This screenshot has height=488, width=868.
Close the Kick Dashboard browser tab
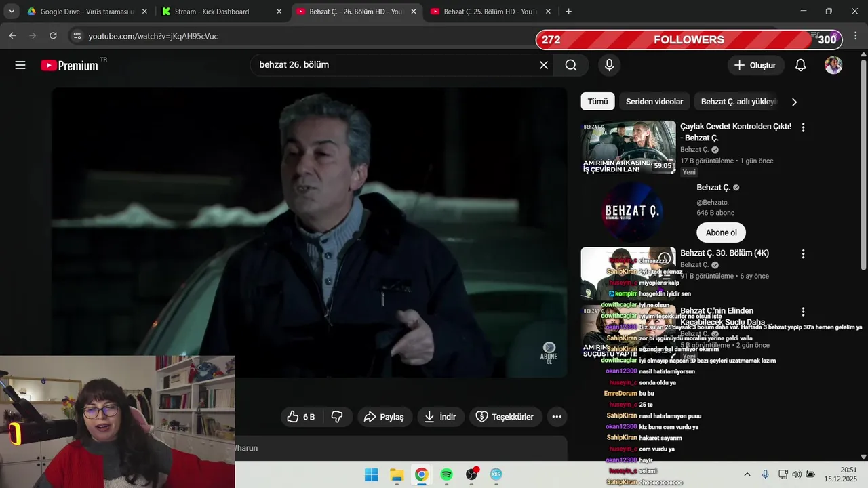[x=279, y=12]
